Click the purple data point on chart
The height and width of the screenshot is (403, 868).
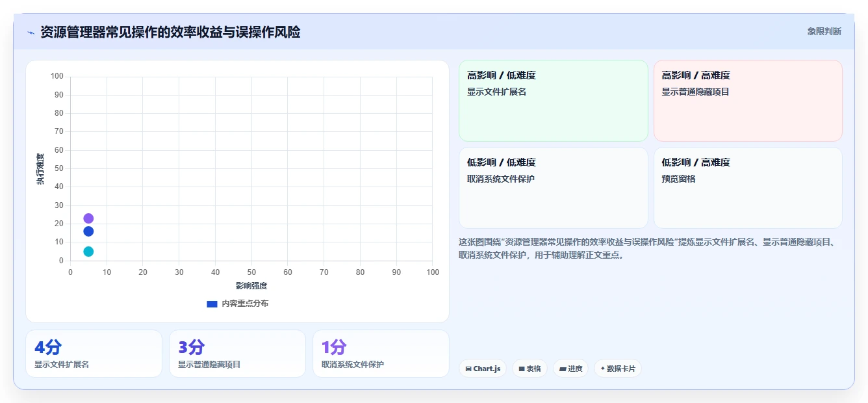(x=88, y=218)
